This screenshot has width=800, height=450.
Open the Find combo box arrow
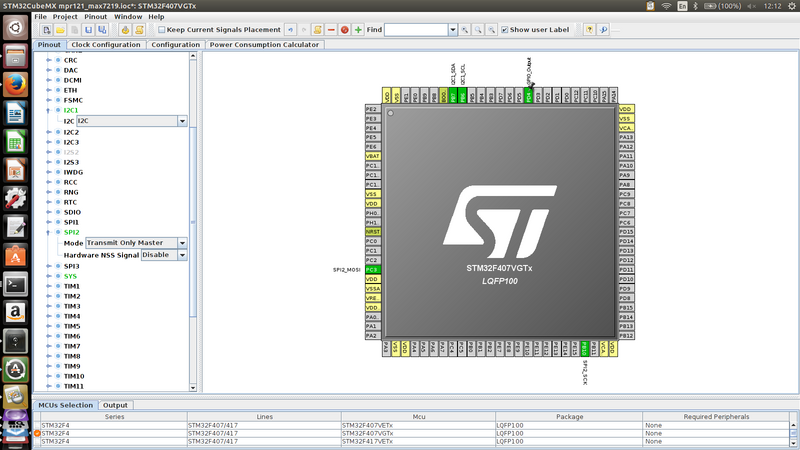click(453, 30)
